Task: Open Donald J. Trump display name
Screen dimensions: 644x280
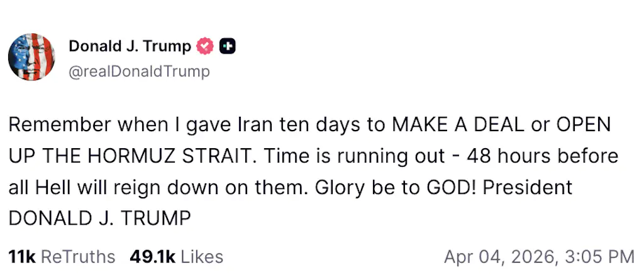Action: tap(130, 46)
